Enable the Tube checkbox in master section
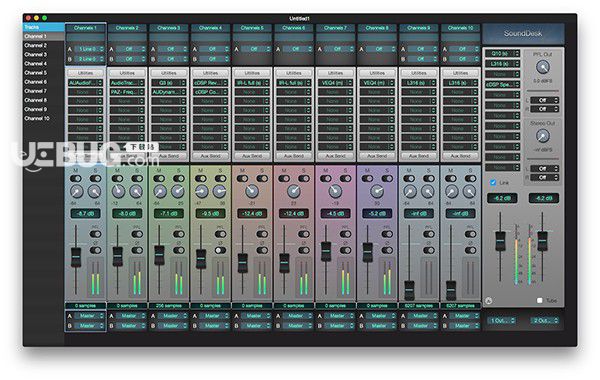The width and height of the screenshot is (600, 380). (x=540, y=300)
